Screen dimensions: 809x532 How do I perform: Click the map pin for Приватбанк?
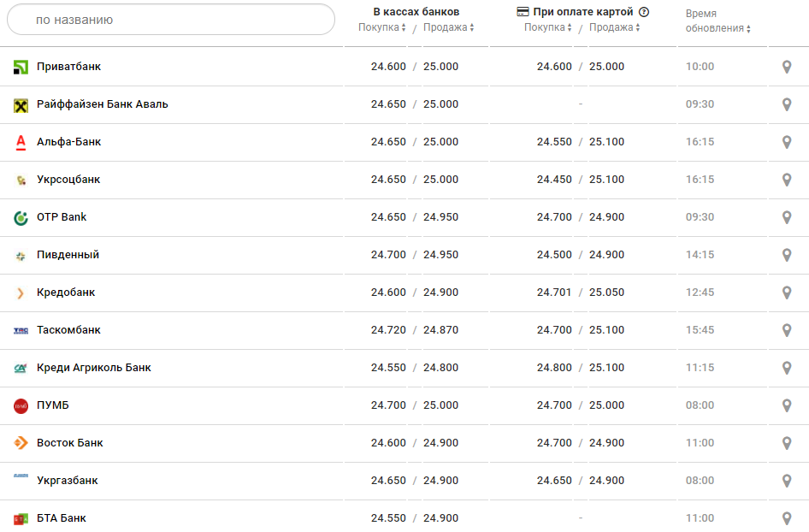pos(787,67)
